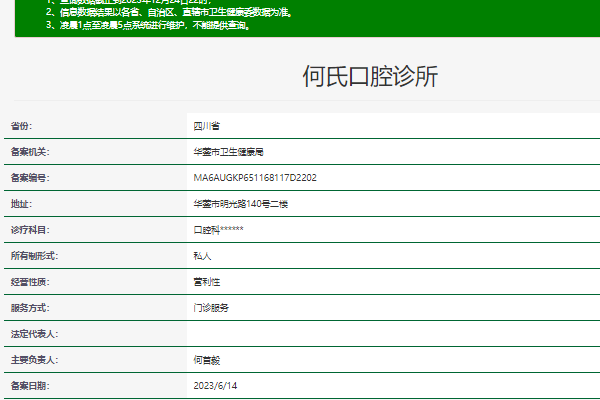Click the business nature value 营利性
Viewport: 600px width, 400px height.
pos(207,282)
